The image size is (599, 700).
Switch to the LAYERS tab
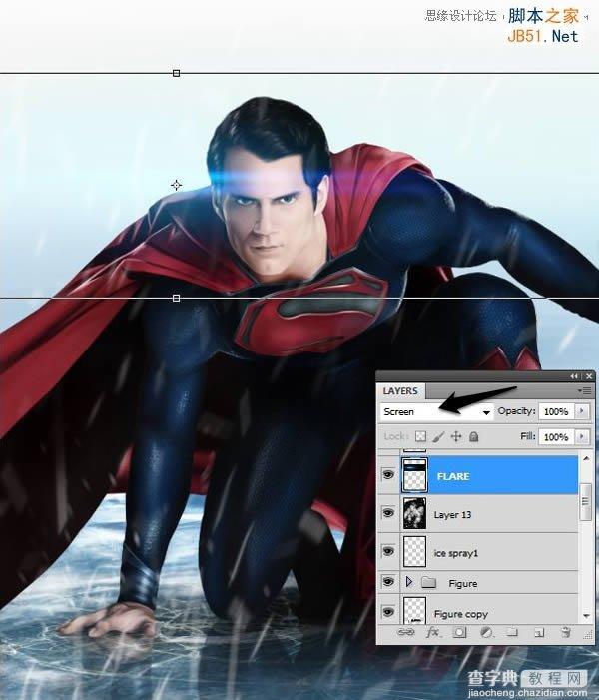400,391
